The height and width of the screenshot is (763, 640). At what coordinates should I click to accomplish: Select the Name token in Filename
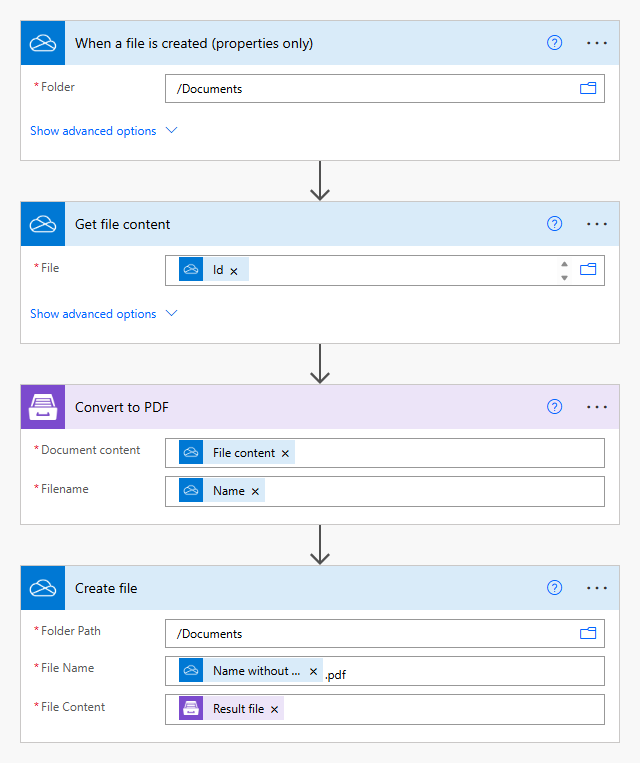(x=221, y=490)
